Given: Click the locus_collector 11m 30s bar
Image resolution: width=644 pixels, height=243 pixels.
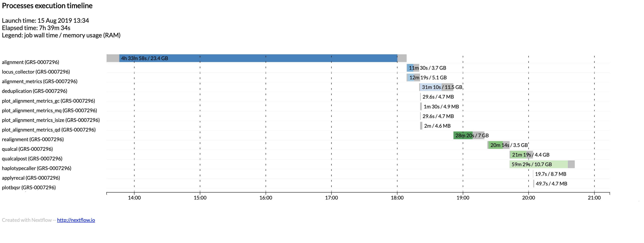Looking at the screenshot, I should 410,68.
